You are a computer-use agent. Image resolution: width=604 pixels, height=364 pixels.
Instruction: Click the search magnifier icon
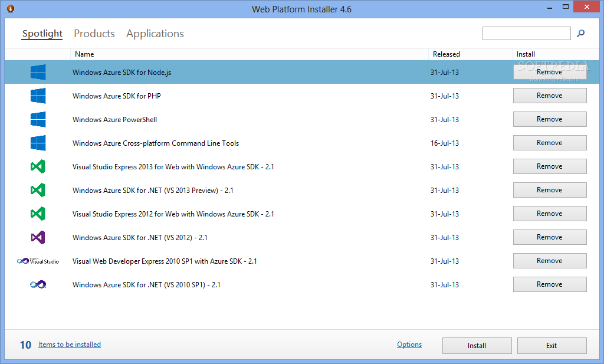click(x=580, y=34)
